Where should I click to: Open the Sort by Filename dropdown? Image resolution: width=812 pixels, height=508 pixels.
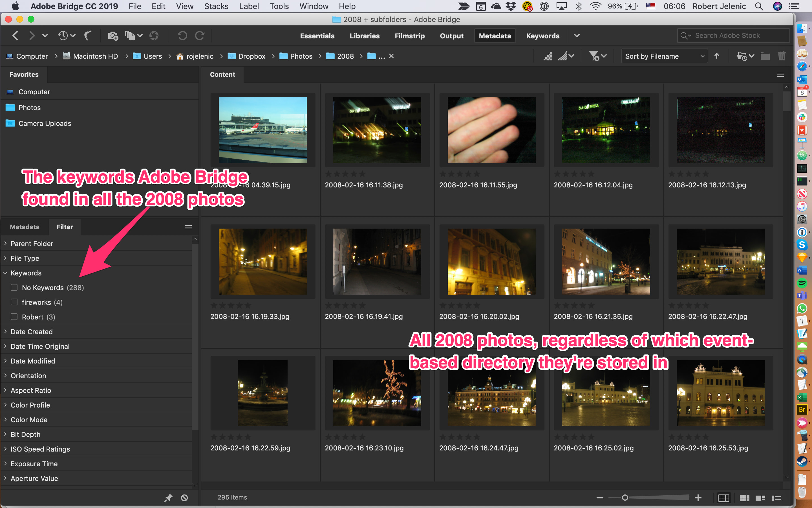[x=664, y=56]
